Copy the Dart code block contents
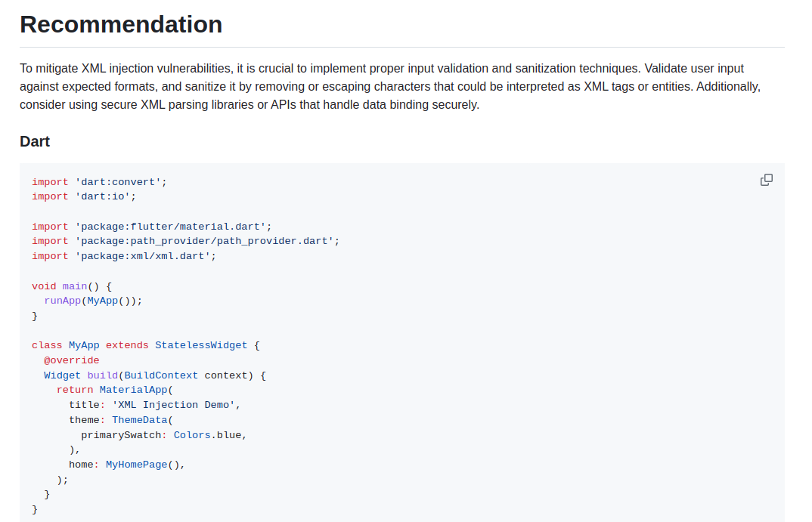 pos(767,180)
